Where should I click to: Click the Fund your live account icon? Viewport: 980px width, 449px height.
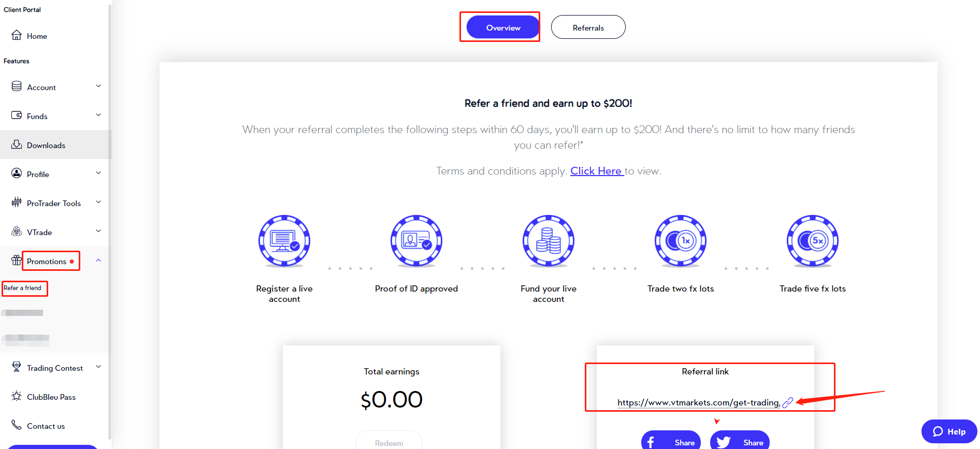tap(549, 241)
